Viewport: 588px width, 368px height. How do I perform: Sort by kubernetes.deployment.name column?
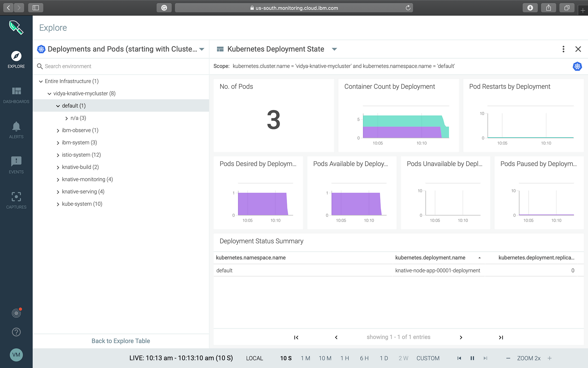[430, 258]
